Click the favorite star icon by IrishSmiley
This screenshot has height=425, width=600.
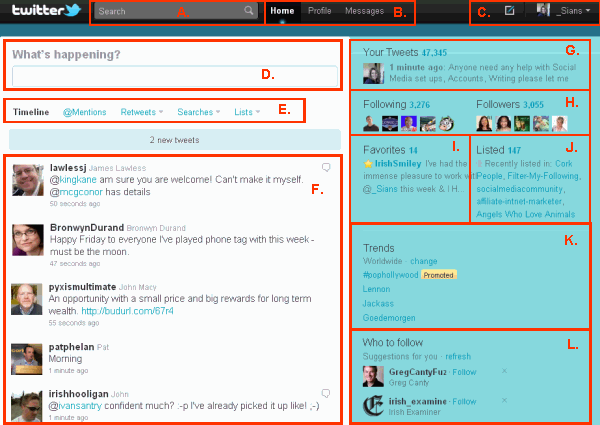pos(368,164)
